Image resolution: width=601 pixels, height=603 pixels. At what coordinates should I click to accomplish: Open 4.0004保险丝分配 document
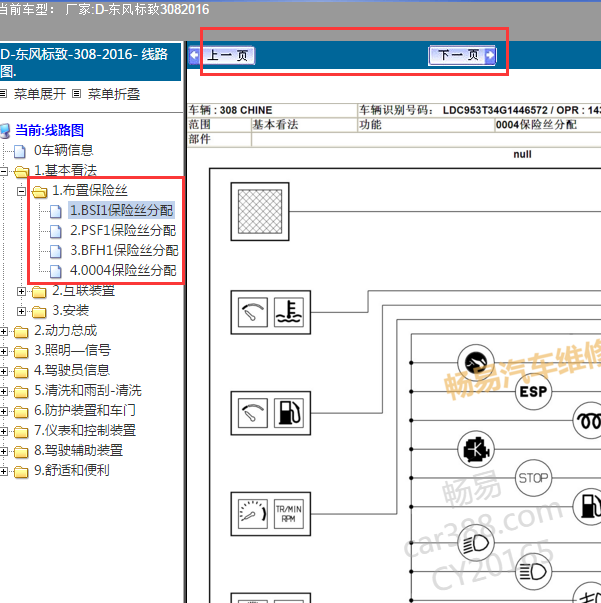(x=123, y=270)
